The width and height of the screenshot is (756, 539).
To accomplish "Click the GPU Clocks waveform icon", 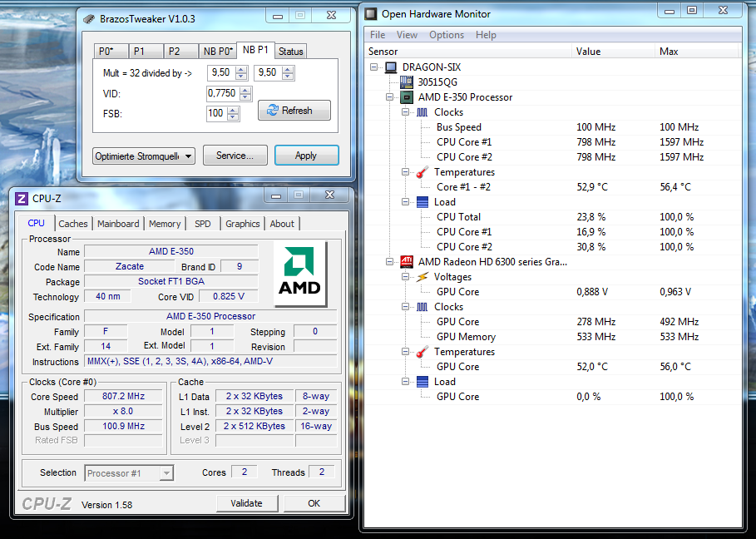I will click(422, 307).
